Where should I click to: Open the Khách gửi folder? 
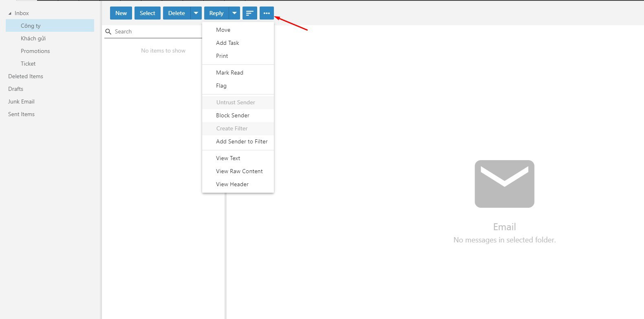(33, 38)
